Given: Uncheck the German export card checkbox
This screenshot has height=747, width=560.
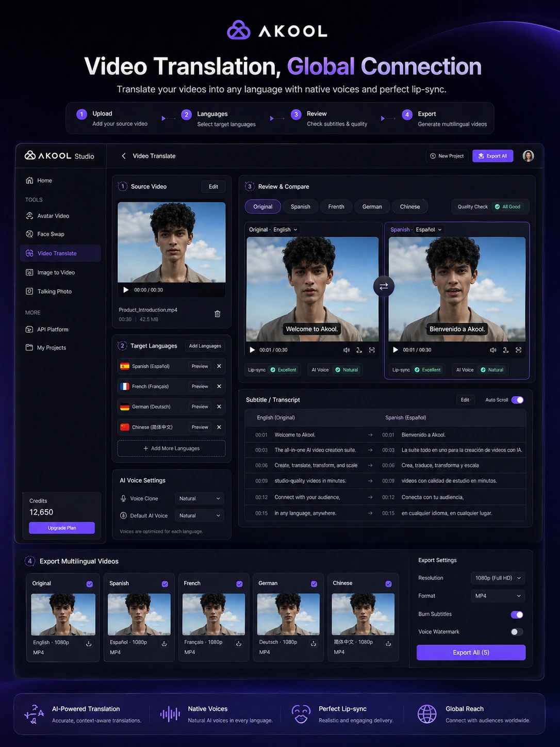Looking at the screenshot, I should click(x=314, y=584).
